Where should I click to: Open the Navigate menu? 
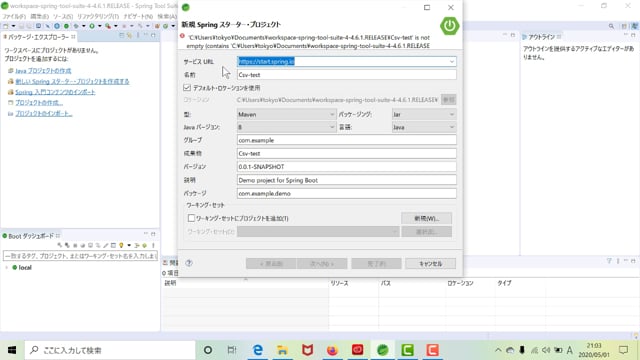(x=138, y=16)
